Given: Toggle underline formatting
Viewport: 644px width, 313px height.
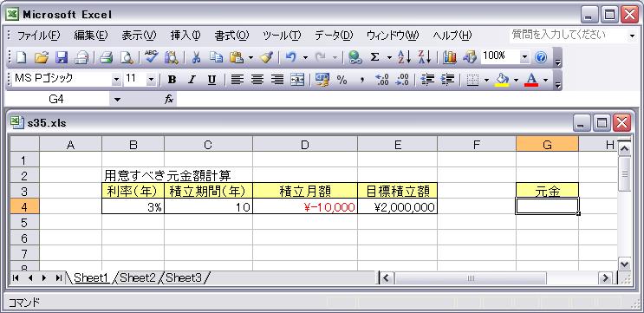Looking at the screenshot, I should 211,80.
